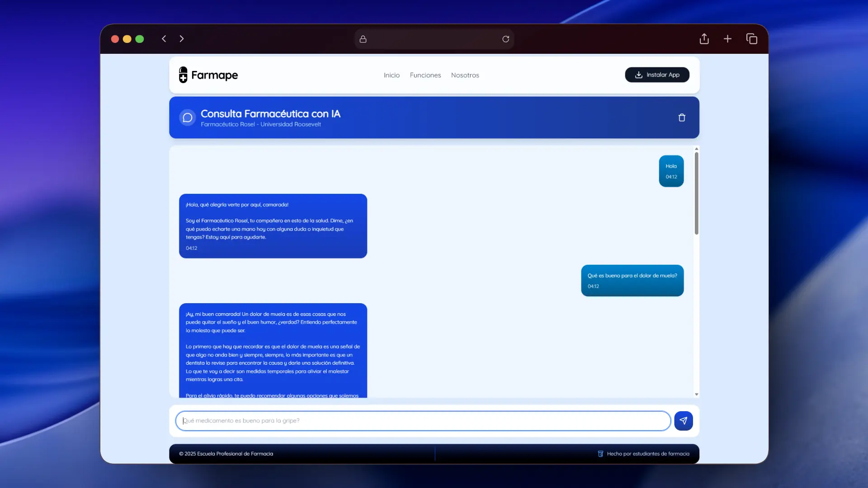The width and height of the screenshot is (868, 488).
Task: Open the Hecho por estudiantes de farmacia link
Action: coord(647,454)
